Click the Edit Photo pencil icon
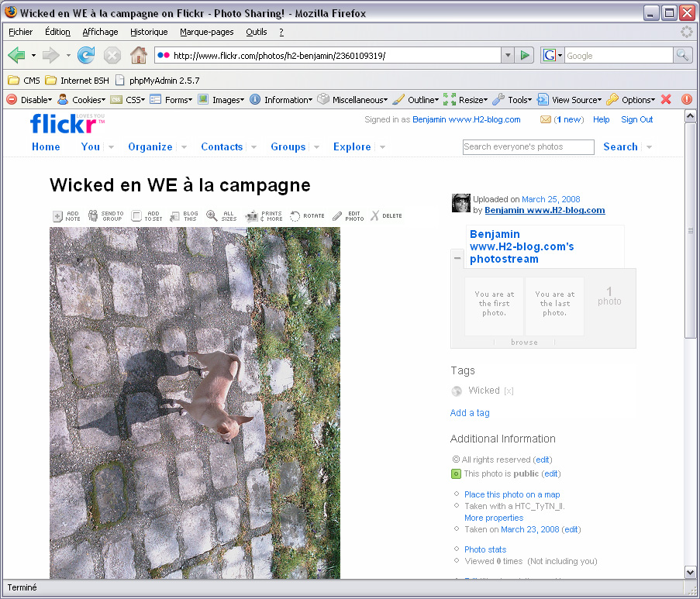 [337, 216]
